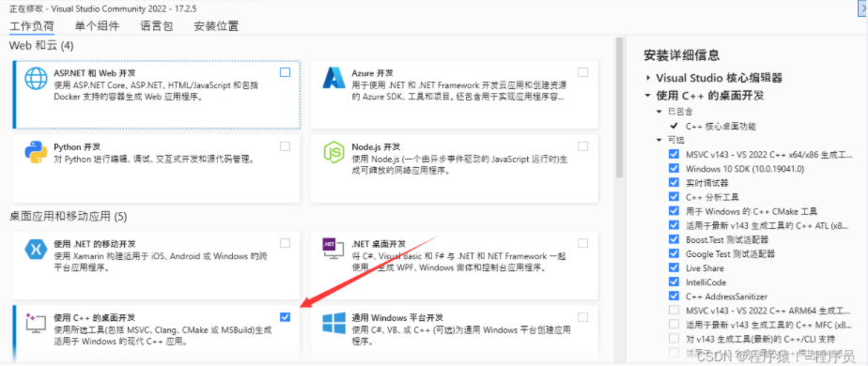Collapse the 可选 optional components list
This screenshot has width=868, height=366.
(659, 140)
